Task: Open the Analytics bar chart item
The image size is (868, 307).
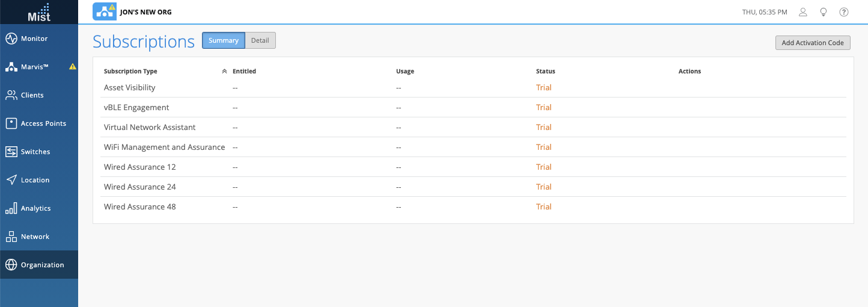Action: pos(11,208)
